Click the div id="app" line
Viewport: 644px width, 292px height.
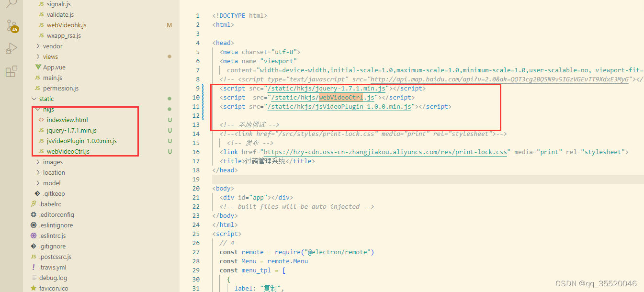coord(256,197)
